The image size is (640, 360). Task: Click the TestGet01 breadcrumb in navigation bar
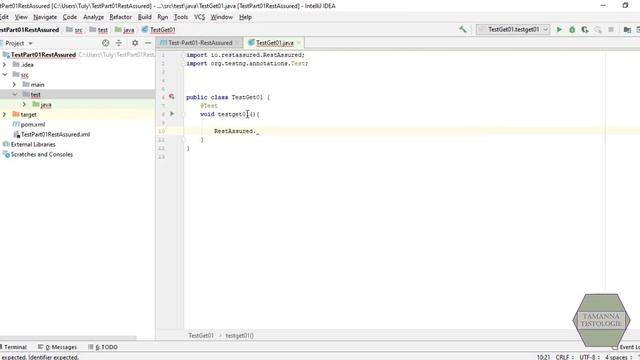click(x=158, y=30)
